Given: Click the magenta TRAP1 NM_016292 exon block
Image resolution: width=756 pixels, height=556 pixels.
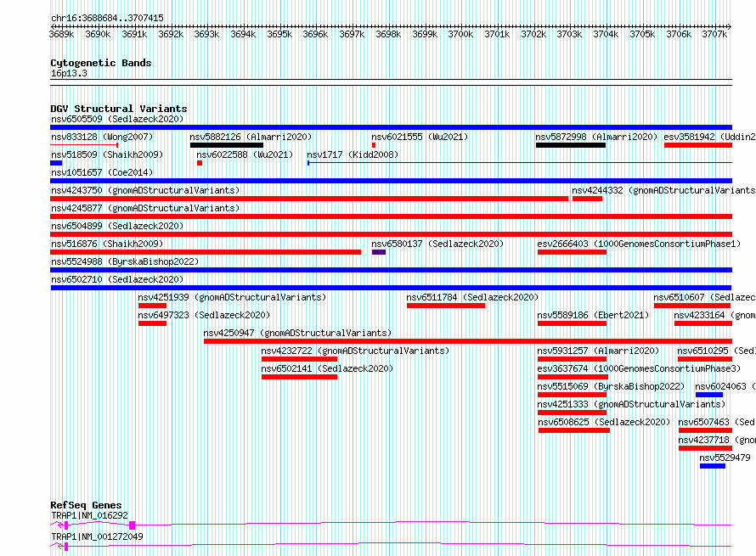Looking at the screenshot, I should pyautogui.click(x=133, y=525).
